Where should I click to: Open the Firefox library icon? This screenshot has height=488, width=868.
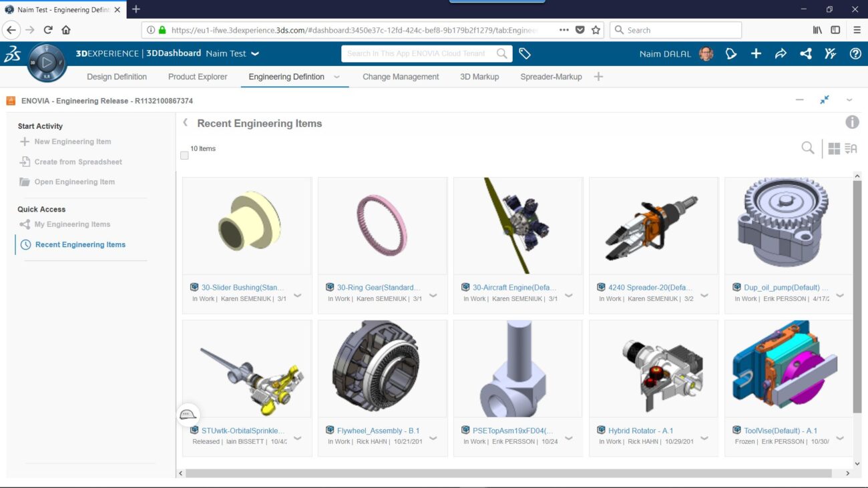[x=817, y=30]
